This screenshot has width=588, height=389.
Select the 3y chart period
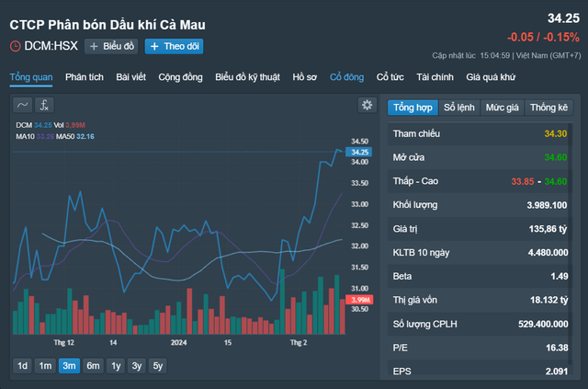pyautogui.click(x=137, y=365)
